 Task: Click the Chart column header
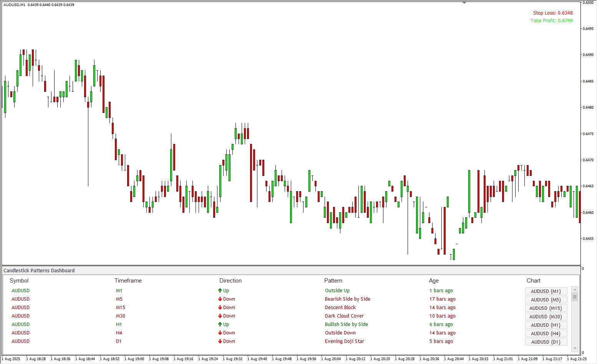(x=534, y=281)
